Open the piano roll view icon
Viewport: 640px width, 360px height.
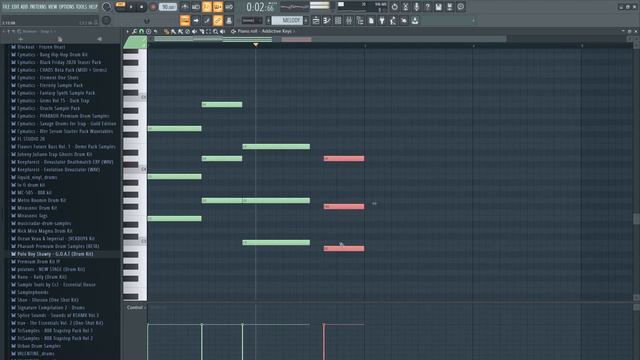(x=327, y=20)
